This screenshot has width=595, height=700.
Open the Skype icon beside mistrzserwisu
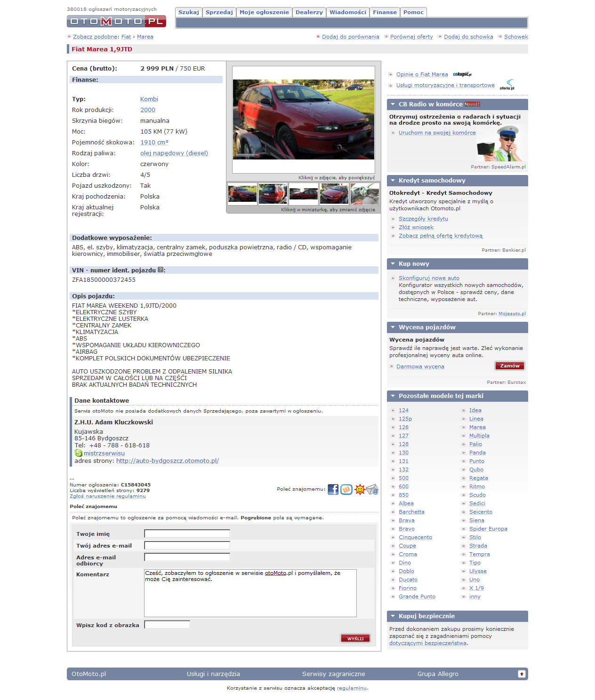pyautogui.click(x=79, y=453)
